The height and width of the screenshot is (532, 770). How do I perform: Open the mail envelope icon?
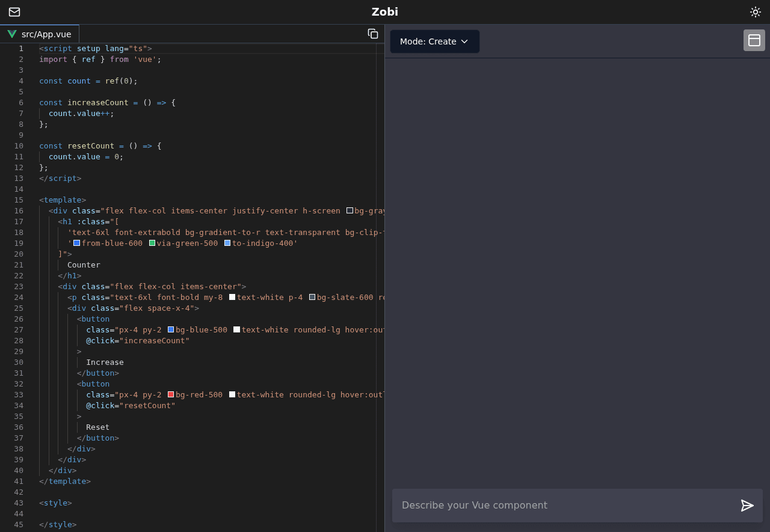14,12
